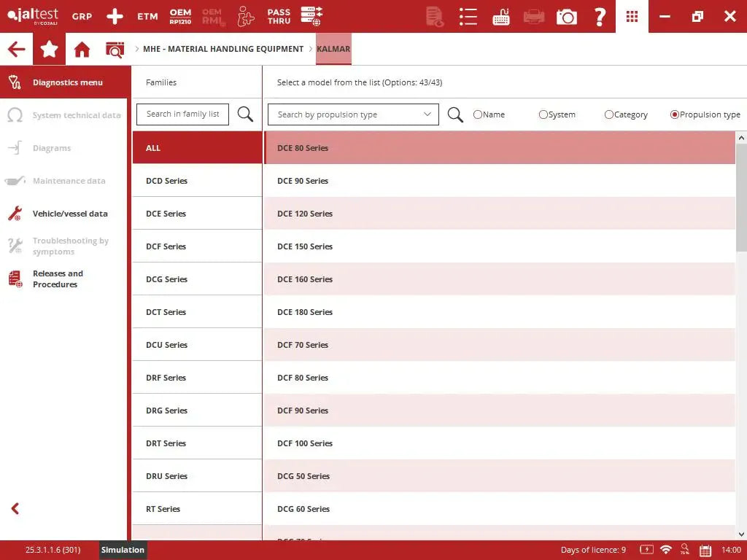Select the Category radio button
This screenshot has width=747, height=560.
tap(609, 114)
